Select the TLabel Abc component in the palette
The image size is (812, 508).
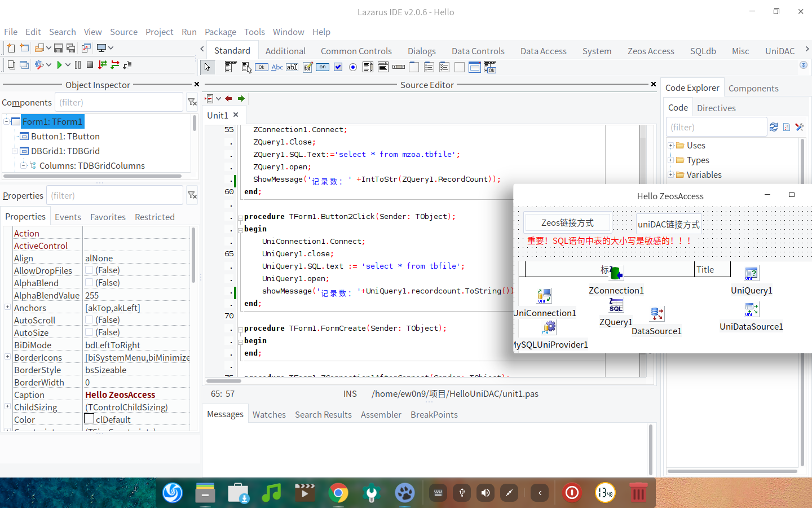[277, 67]
